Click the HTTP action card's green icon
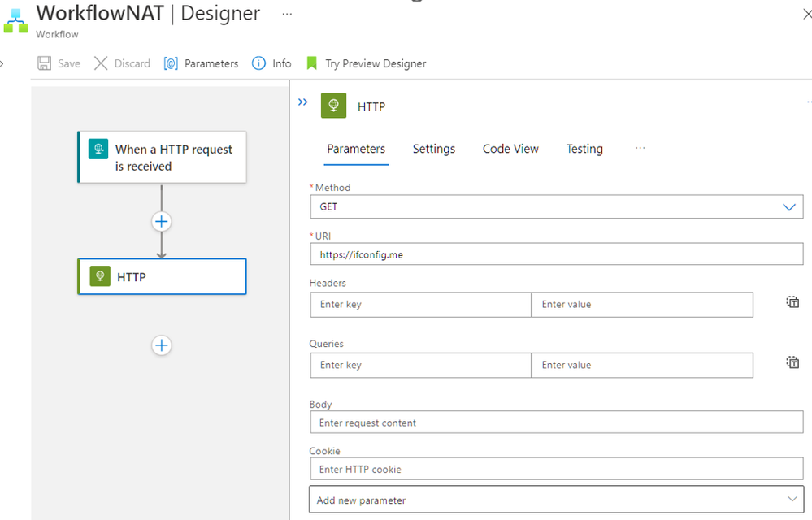The image size is (812, 520). click(x=100, y=275)
